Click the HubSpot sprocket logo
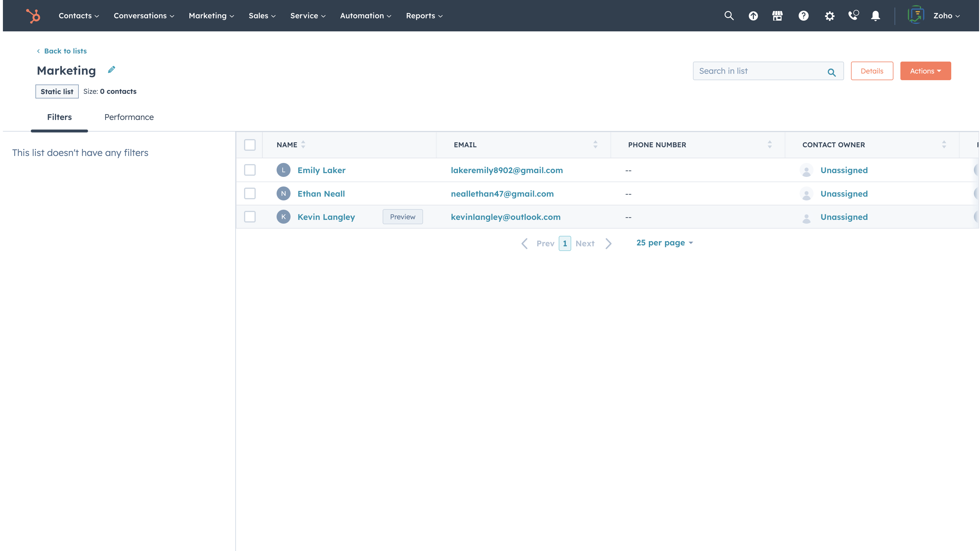 pyautogui.click(x=33, y=16)
